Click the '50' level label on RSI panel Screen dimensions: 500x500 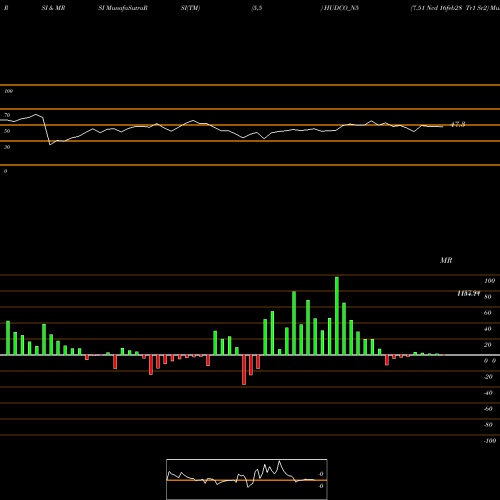pos(7,131)
